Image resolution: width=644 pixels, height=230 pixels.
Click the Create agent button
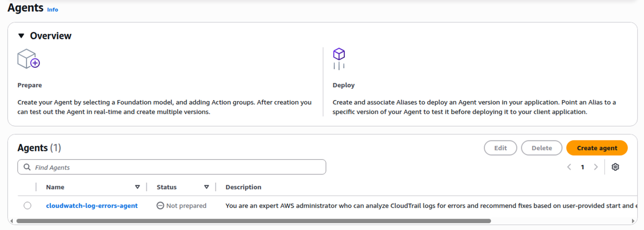tap(597, 148)
